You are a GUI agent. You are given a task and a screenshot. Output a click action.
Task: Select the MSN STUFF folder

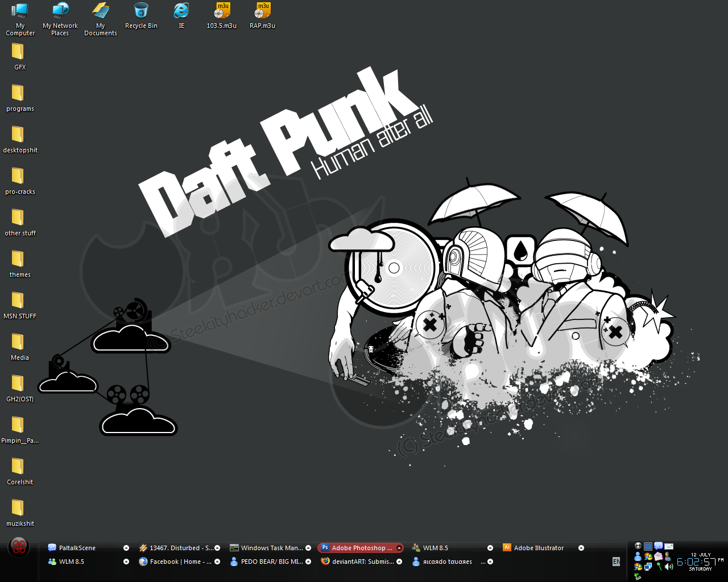click(x=20, y=306)
